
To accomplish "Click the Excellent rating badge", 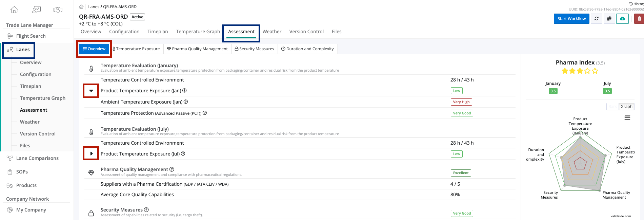I will pos(461,173).
